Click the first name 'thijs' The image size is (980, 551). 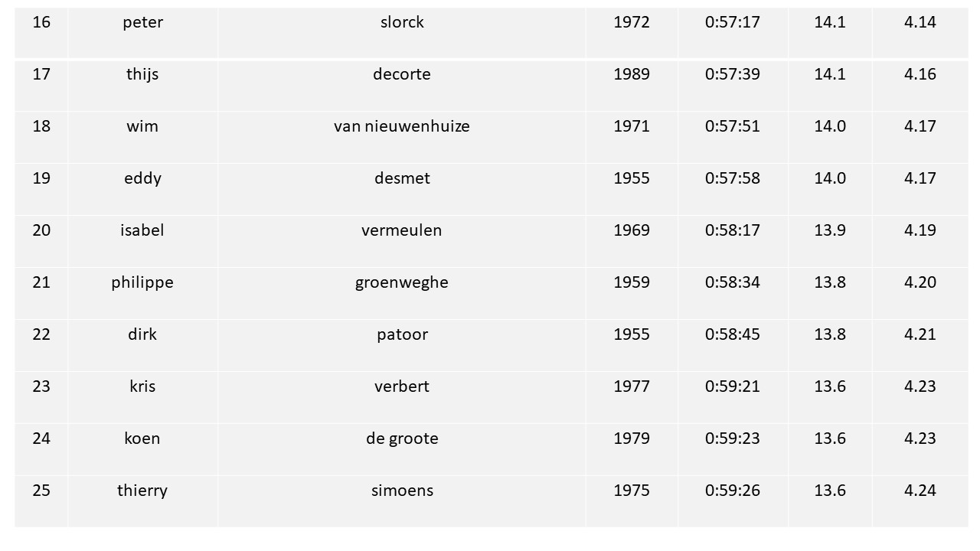coord(142,74)
